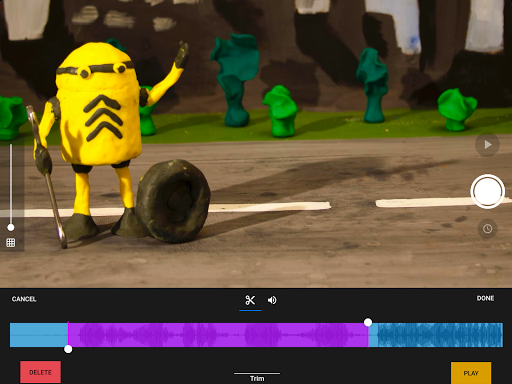Click the vertical onion skin slider track
Screen dimensions: 512x384
[x=11, y=185]
